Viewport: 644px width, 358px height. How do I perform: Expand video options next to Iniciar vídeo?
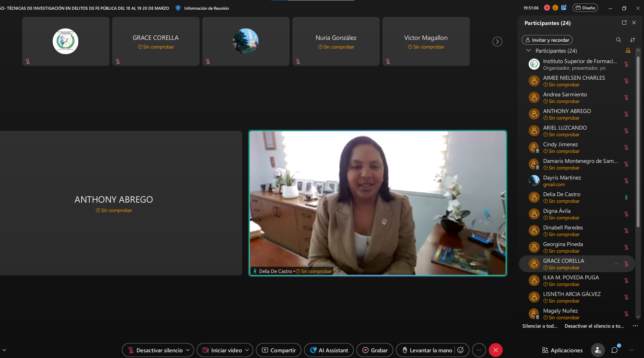click(x=247, y=350)
